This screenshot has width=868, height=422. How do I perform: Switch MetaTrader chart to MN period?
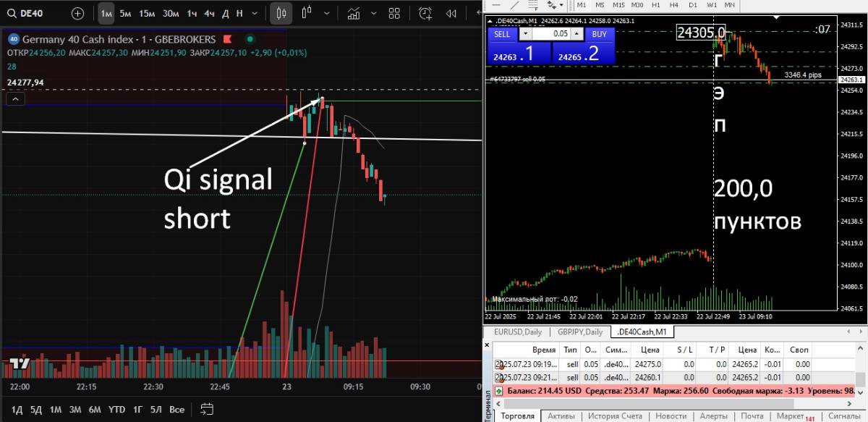[731, 5]
